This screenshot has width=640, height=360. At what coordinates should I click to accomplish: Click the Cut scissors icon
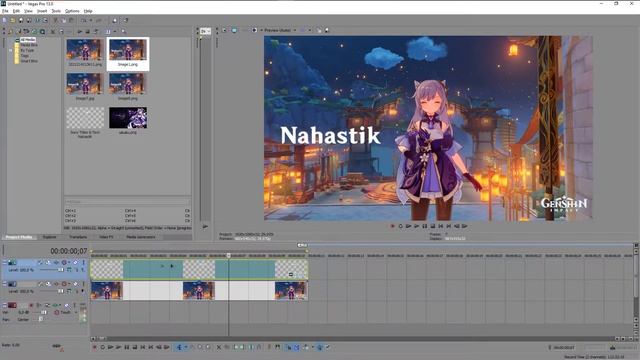click(56, 20)
